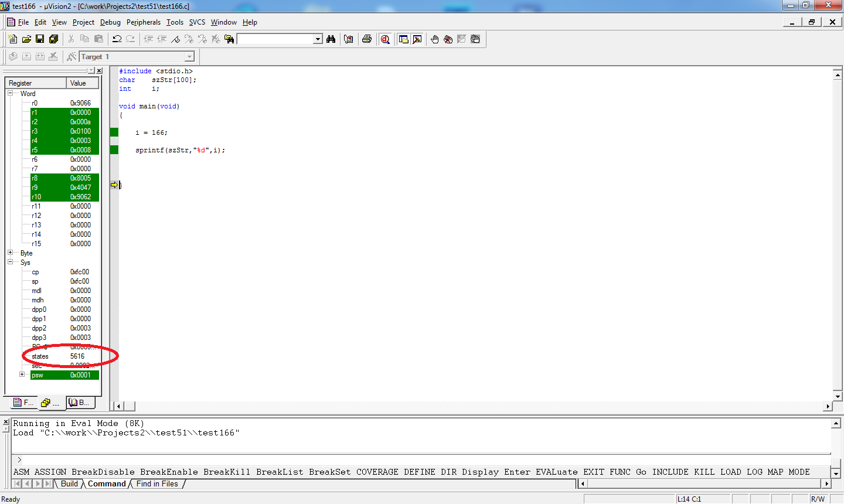The width and height of the screenshot is (844, 504).
Task: Open the Project menu
Action: coord(83,22)
